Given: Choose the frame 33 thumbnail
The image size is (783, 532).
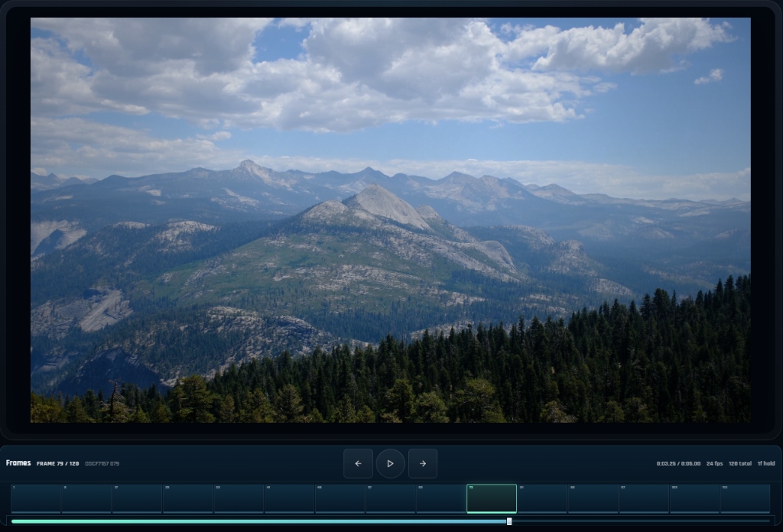Looking at the screenshot, I should 239,498.
